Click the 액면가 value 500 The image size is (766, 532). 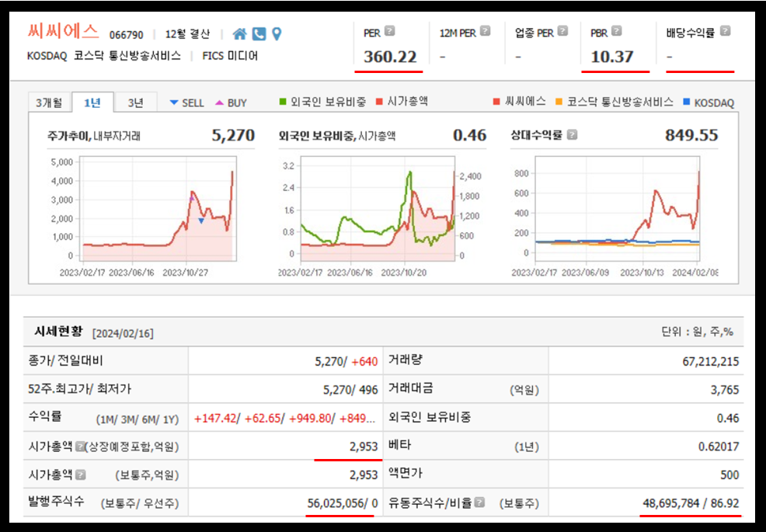point(729,475)
